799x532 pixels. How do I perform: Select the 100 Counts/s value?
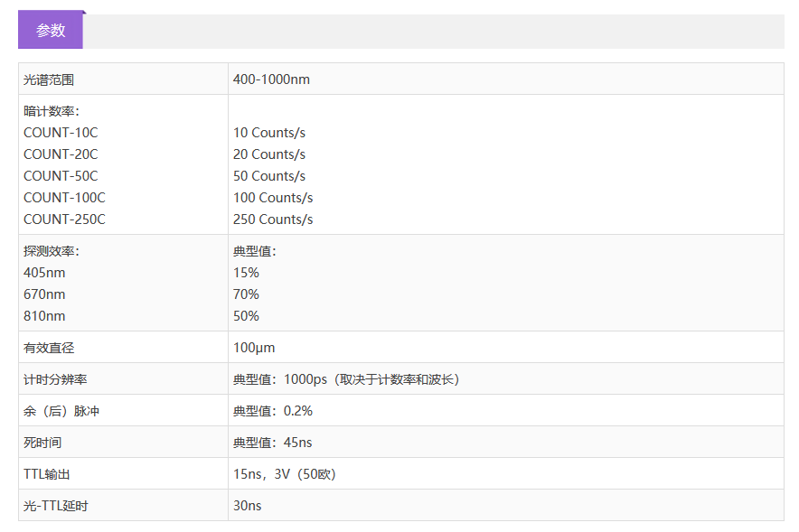[273, 198]
